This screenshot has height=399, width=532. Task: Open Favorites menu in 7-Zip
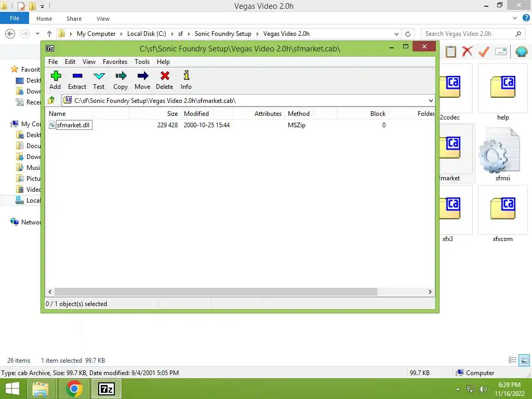(115, 62)
